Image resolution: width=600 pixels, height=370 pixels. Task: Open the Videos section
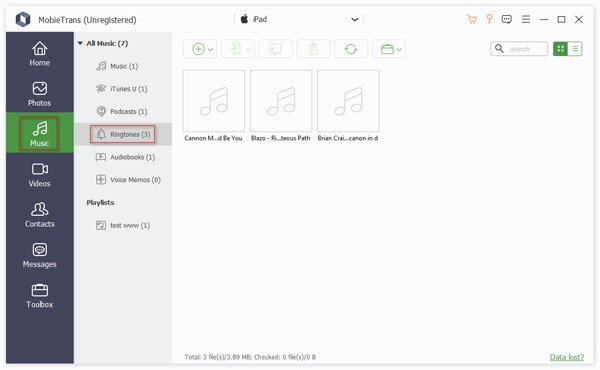(x=39, y=175)
